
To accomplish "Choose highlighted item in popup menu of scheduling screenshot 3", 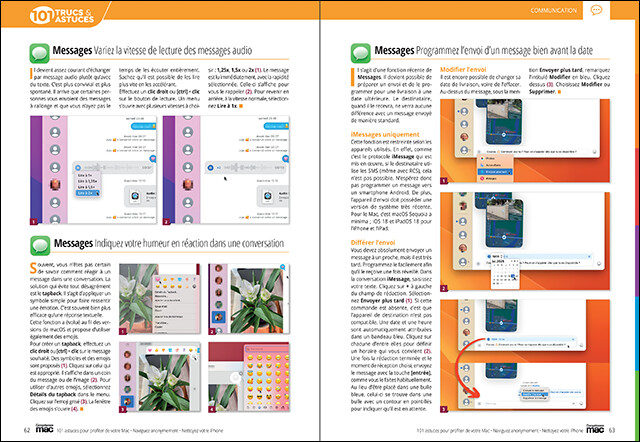I will tap(534, 394).
